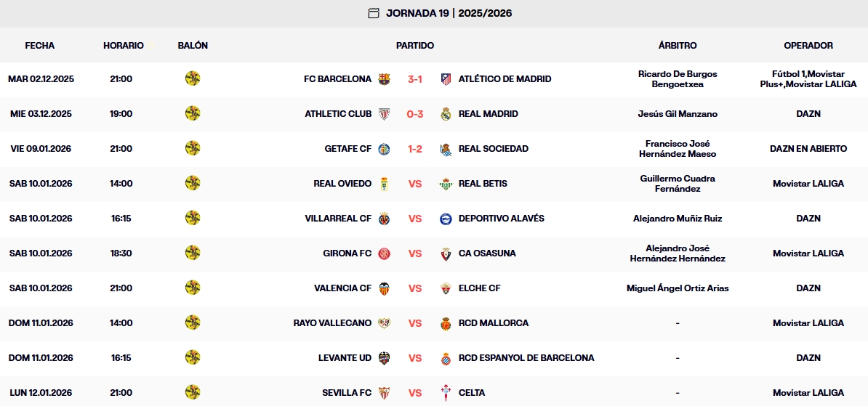This screenshot has width=868, height=406.
Task: Click the Valencia CF crest
Action: click(385, 288)
